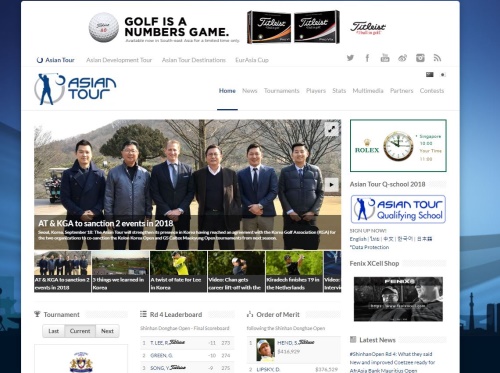Open the Fenix XCell Shop image
The width and height of the screenshot is (500, 373).
click(x=398, y=299)
